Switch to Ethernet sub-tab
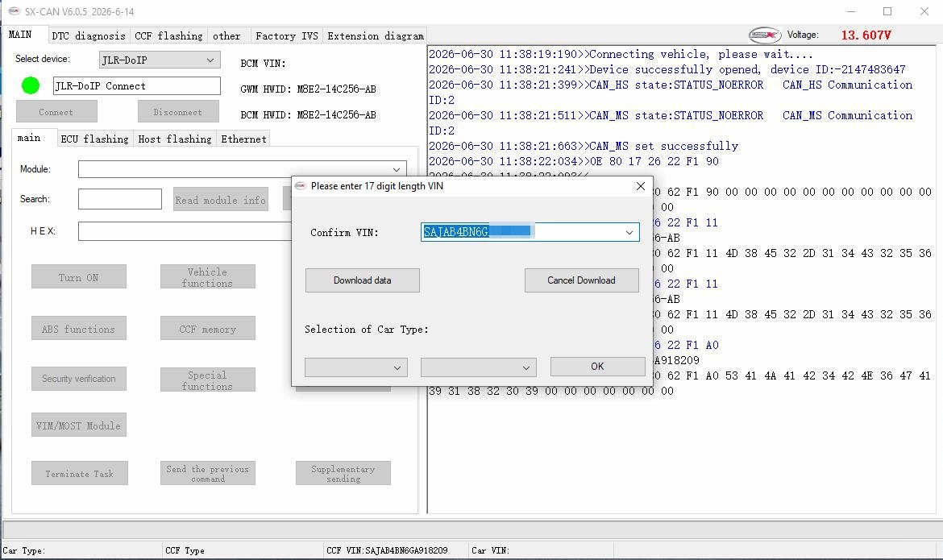This screenshot has height=560, width=943. coord(243,139)
